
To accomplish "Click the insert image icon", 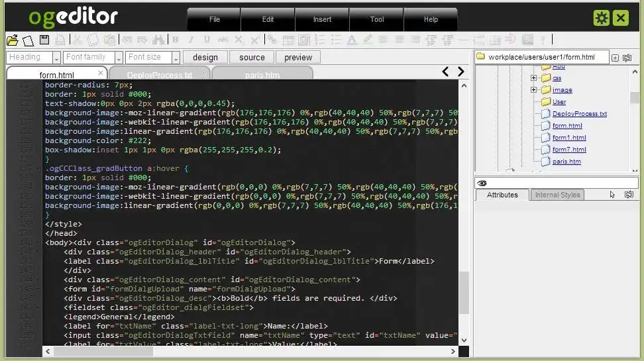I will pos(304,40).
